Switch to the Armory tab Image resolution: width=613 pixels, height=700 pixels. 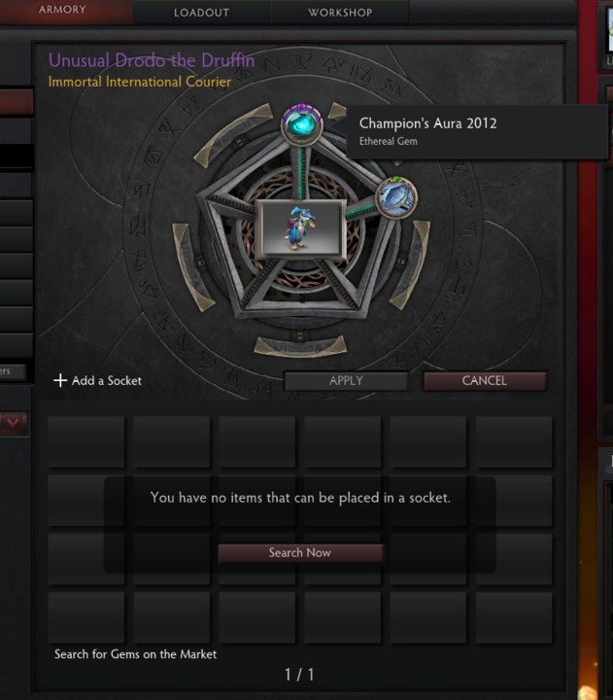click(x=62, y=10)
